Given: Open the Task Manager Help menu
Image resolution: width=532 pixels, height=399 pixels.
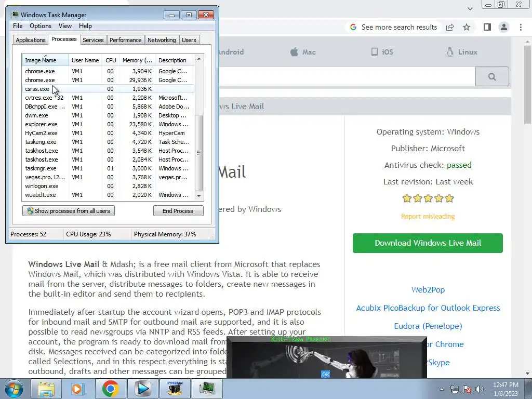Looking at the screenshot, I should tap(85, 26).
